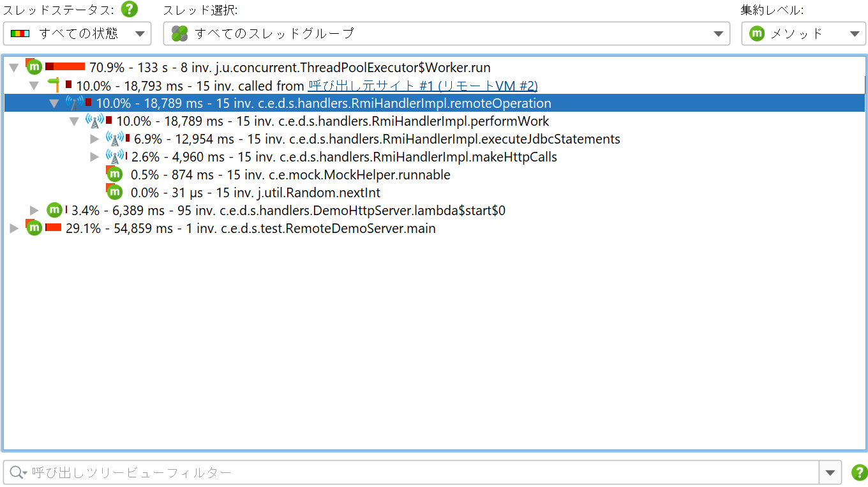Expand executeJdbcStatements node
Image resolution: width=868 pixels, height=487 pixels.
click(94, 139)
